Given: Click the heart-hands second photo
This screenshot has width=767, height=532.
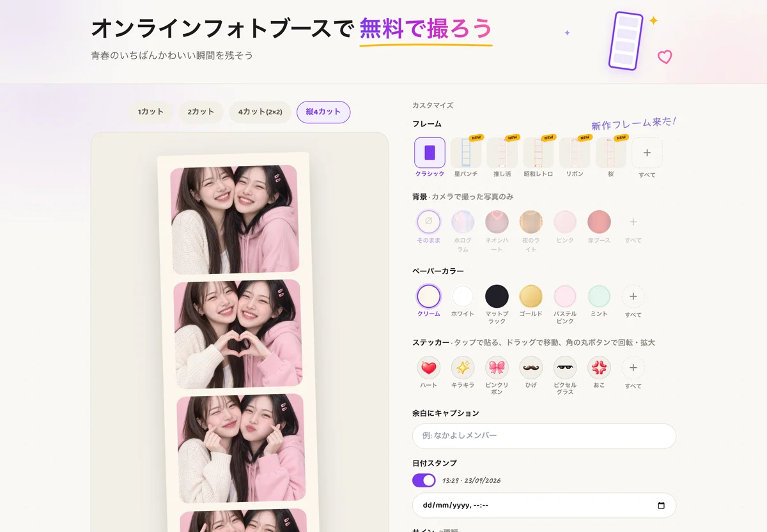Looking at the screenshot, I should pyautogui.click(x=237, y=334).
